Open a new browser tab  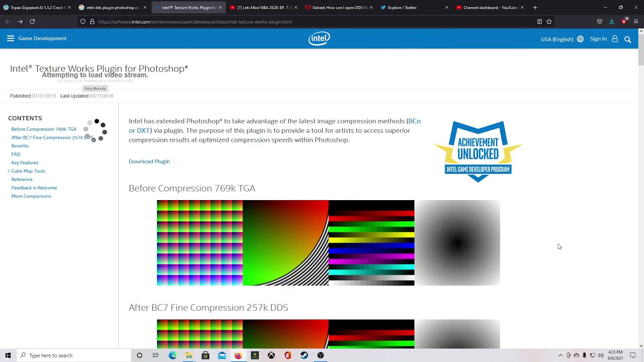pos(535,8)
